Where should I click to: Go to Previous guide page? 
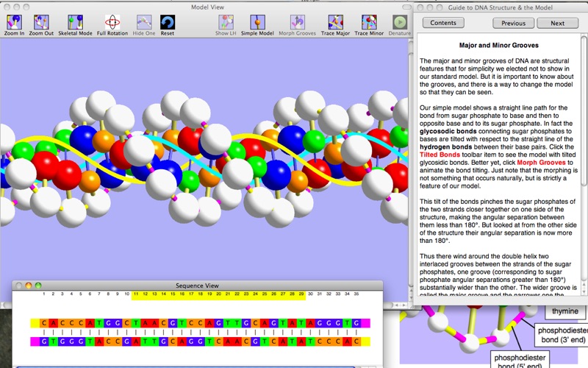(513, 23)
